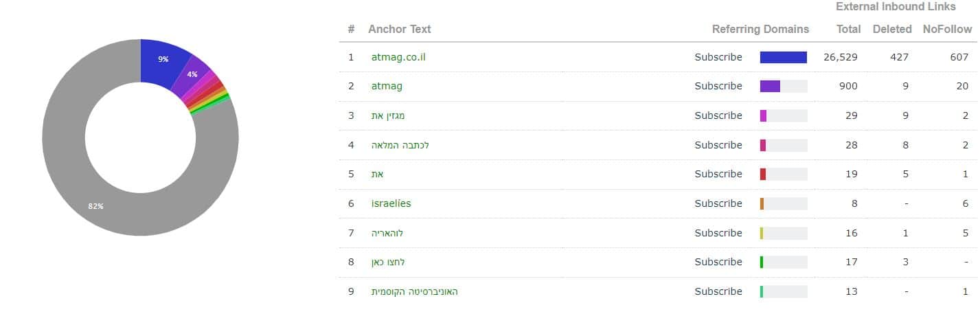Click the purple 4% donut chart segment

click(192, 74)
